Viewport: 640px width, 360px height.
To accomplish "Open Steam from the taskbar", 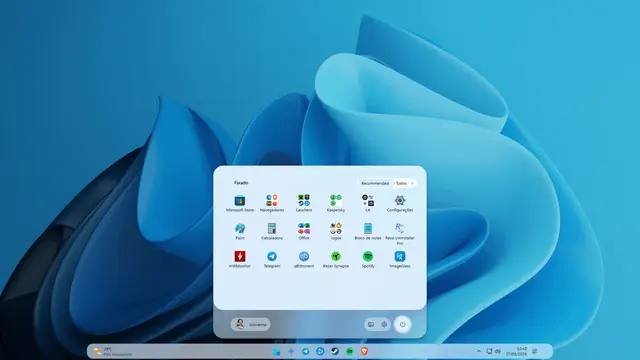I will tap(335, 351).
